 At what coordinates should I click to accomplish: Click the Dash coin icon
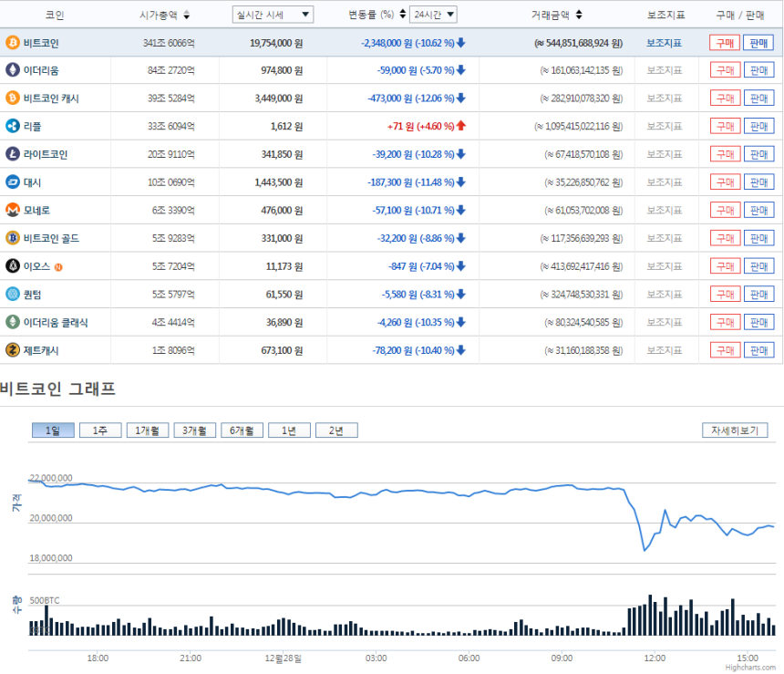[13, 182]
